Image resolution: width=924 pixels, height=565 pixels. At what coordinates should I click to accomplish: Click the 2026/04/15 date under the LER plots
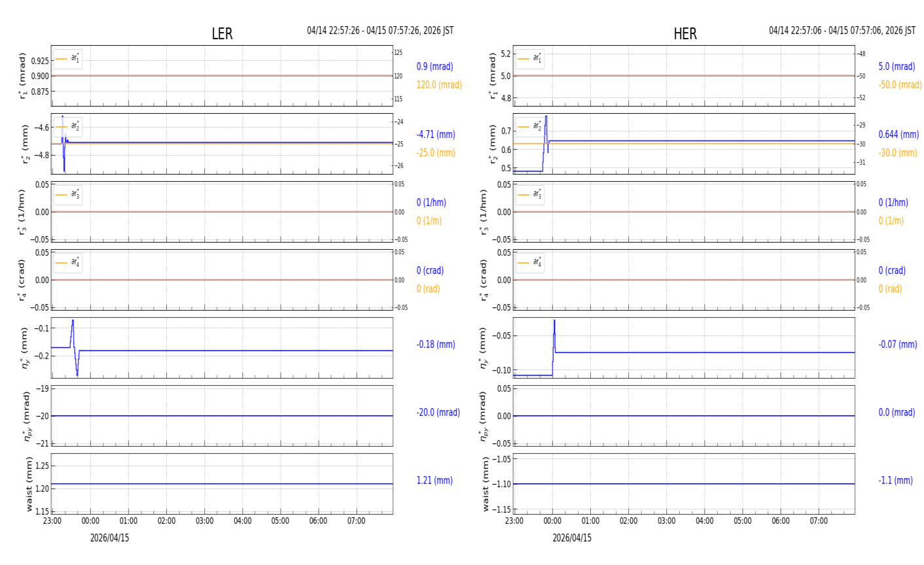coord(110,538)
